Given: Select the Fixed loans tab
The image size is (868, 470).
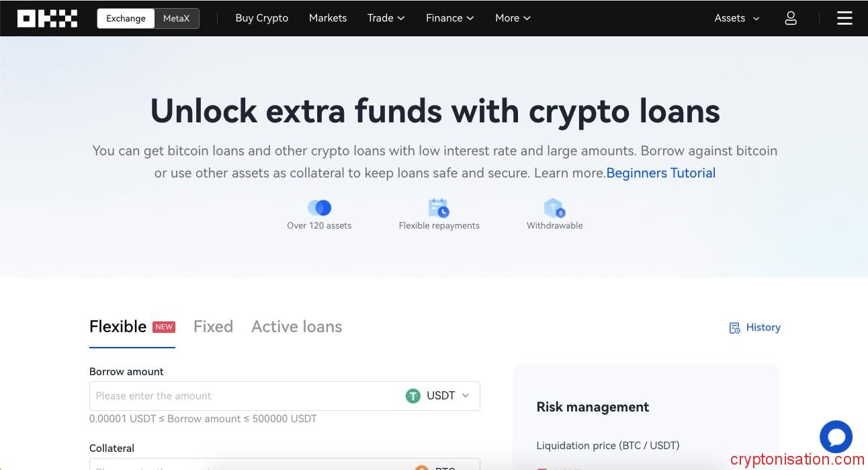Looking at the screenshot, I should pos(213,327).
